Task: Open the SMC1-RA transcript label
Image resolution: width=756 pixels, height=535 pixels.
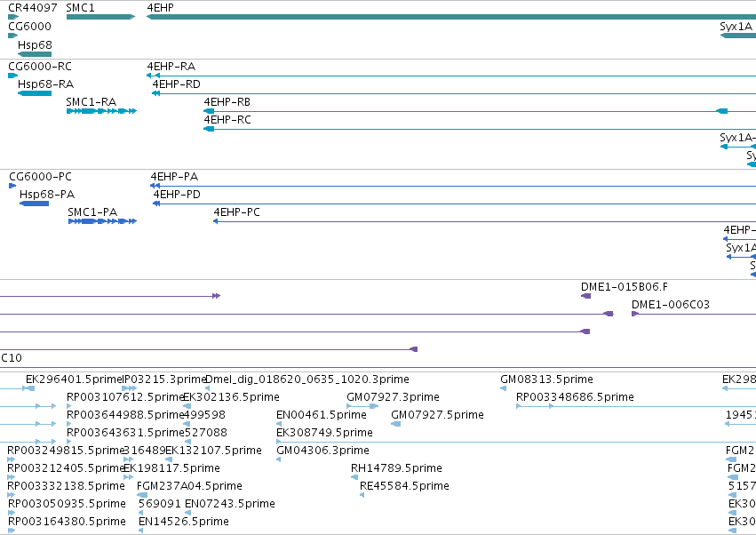Action: pos(92,102)
